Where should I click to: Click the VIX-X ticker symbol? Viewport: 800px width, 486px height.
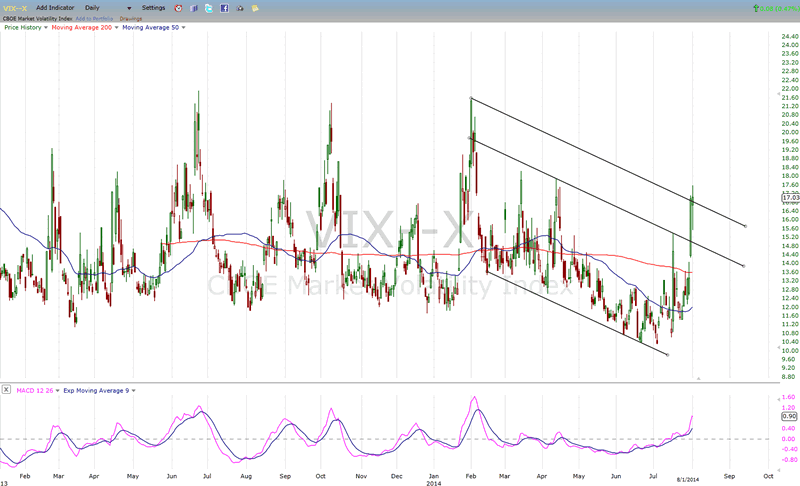click(14, 8)
